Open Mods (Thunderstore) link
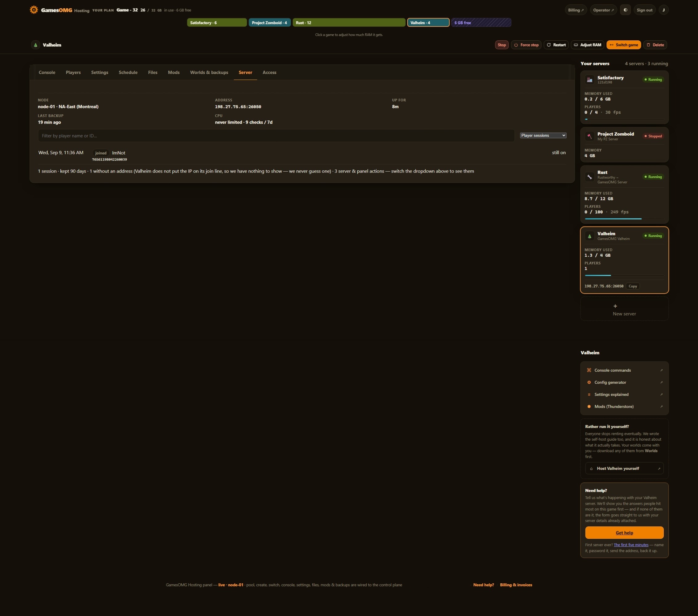This screenshot has width=698, height=616. [624, 406]
